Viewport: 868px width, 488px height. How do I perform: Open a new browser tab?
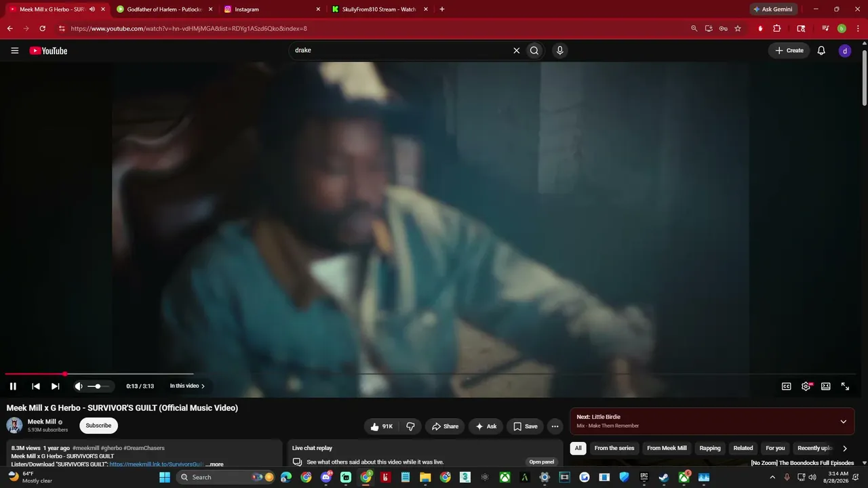pos(442,9)
